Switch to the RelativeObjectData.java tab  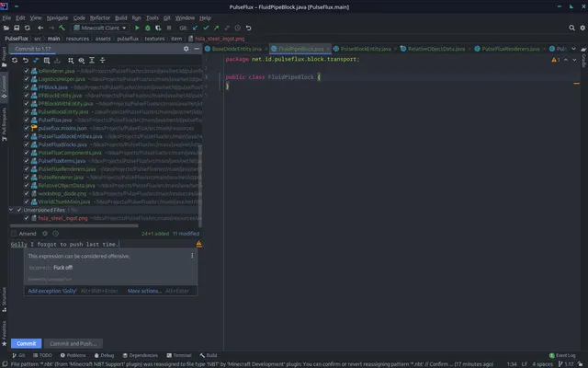point(436,49)
